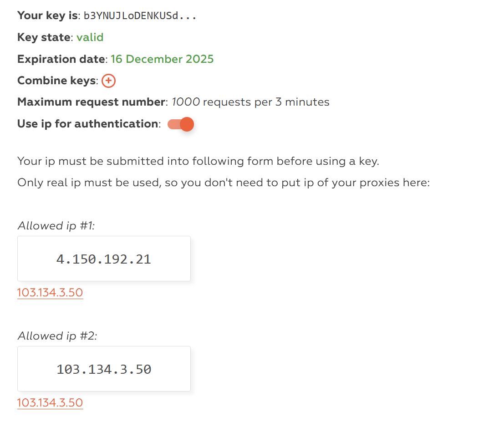This screenshot has height=427, width=504.
Task: Click the "Your ip must be submitted" instruction line
Action: tap(198, 161)
